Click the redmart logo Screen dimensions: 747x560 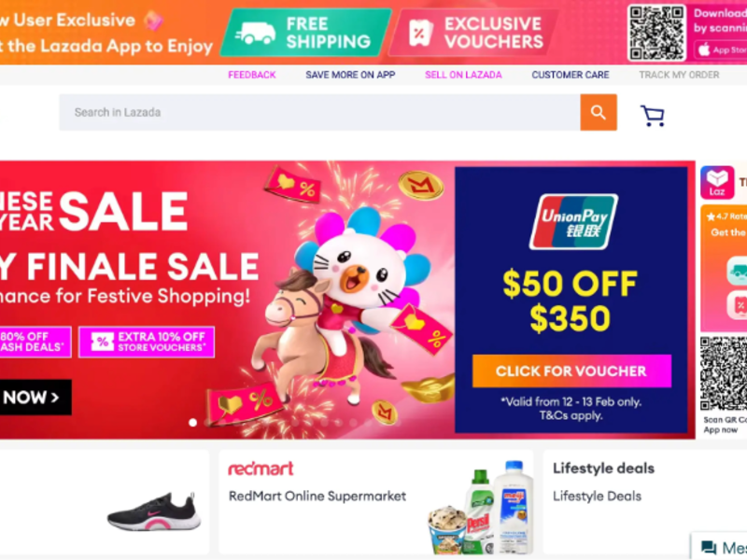click(x=261, y=469)
